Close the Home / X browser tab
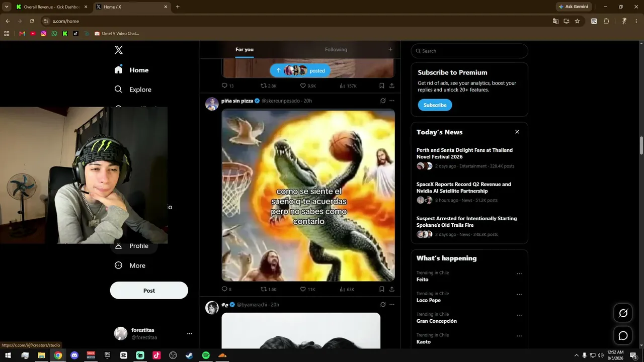The image size is (644, 362). [166, 7]
